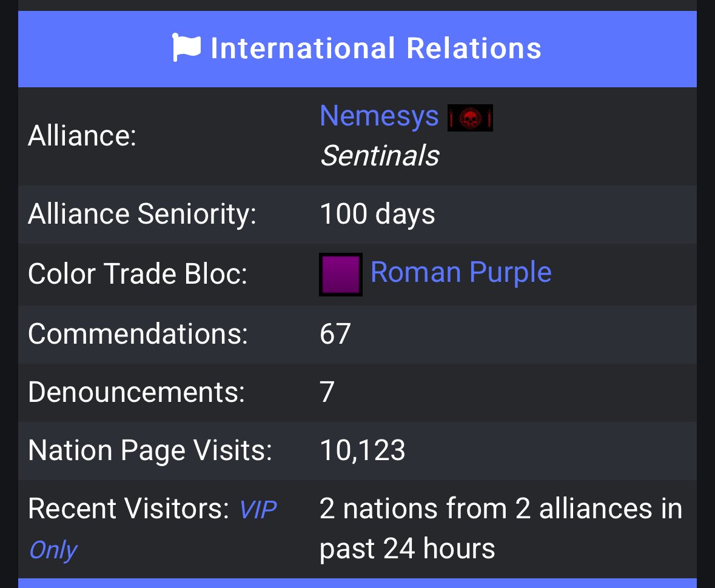Click the Denouncements row label
This screenshot has width=715, height=588.
[137, 392]
